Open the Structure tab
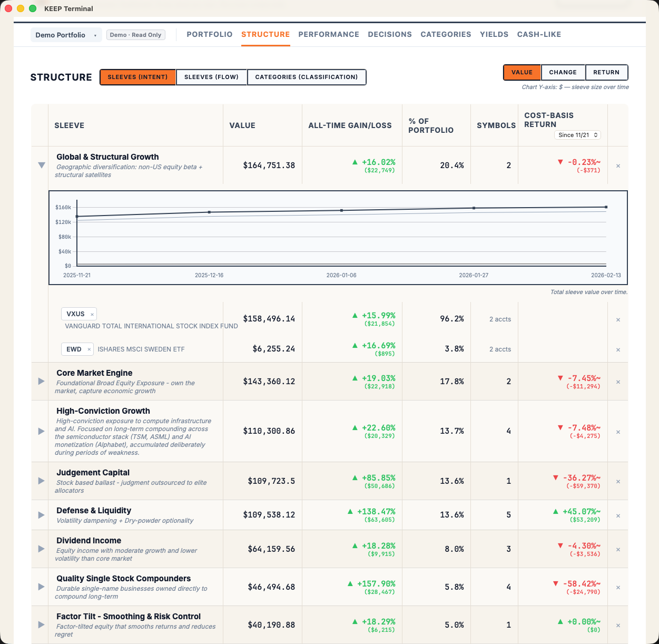 click(x=265, y=34)
